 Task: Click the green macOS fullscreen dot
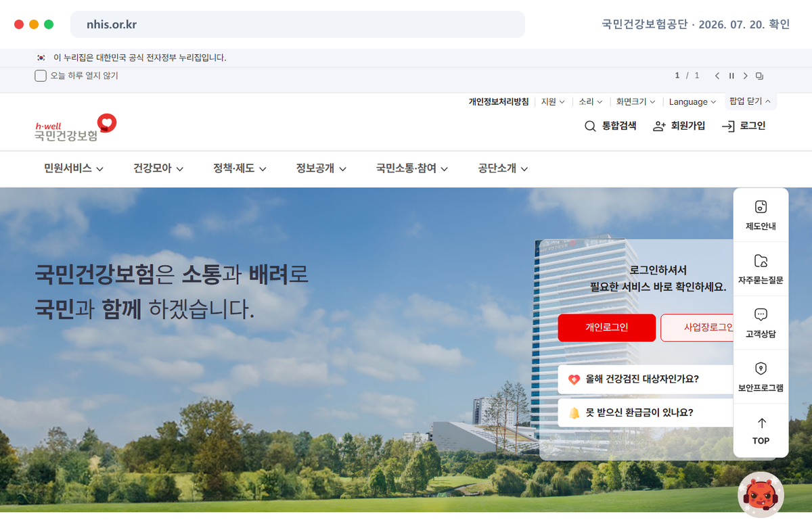pos(49,24)
